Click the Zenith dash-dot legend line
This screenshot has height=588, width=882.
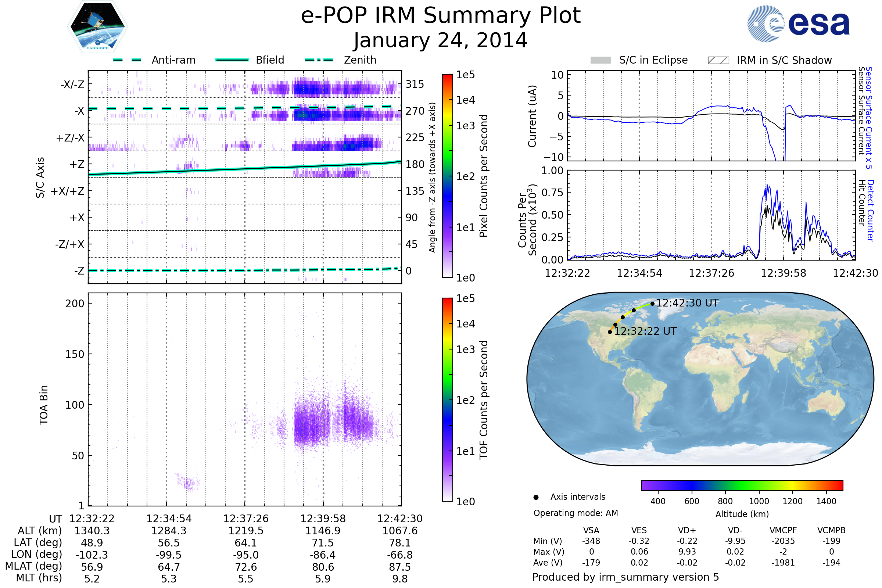pos(319,60)
